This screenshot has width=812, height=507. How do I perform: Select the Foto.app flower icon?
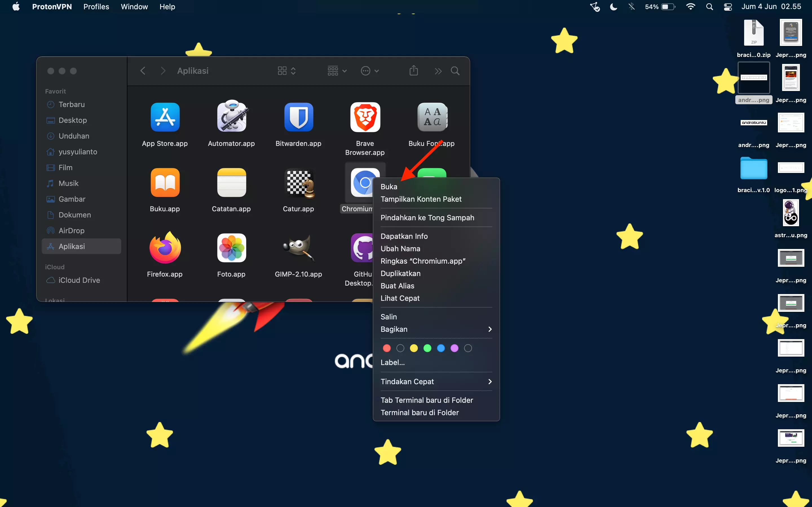pos(231,248)
